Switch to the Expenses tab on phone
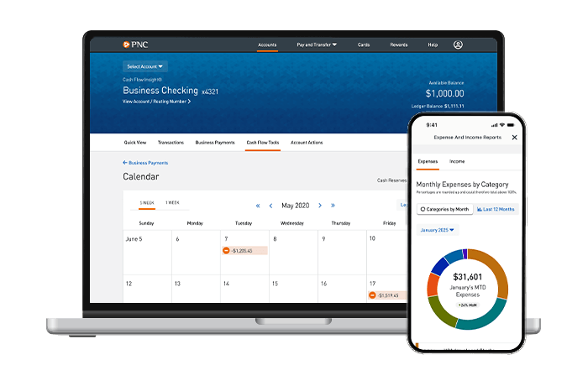 point(428,161)
